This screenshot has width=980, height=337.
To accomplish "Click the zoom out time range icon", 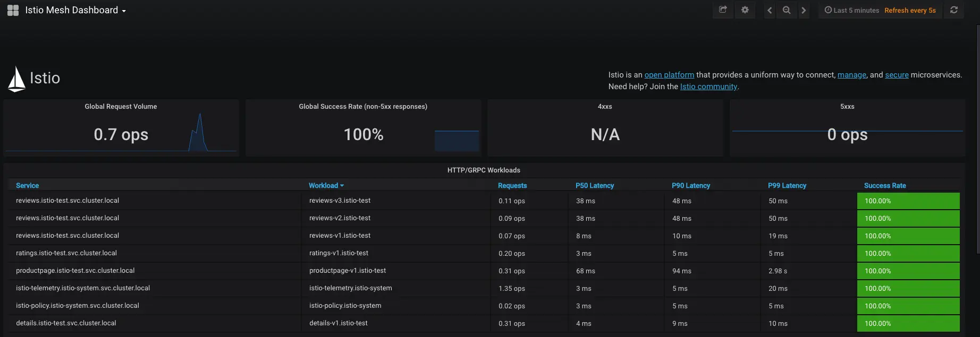I will click(787, 10).
